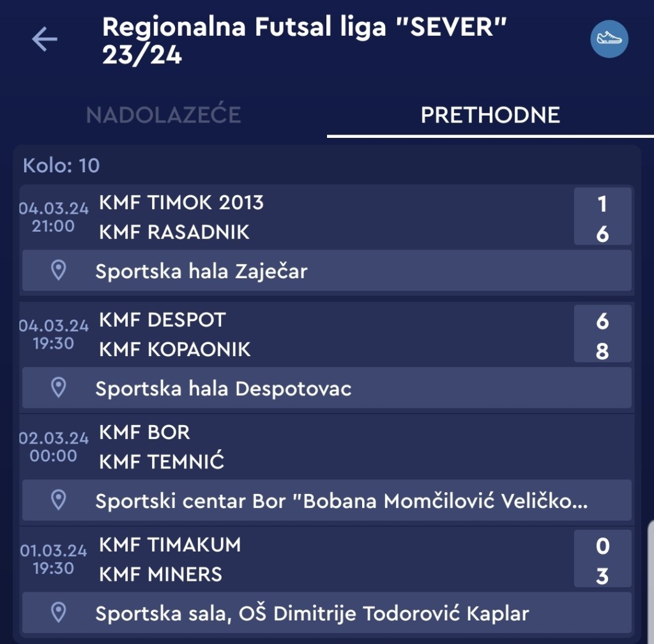Open KMF BOR team entry
The height and width of the screenshot is (644, 654).
pos(144,432)
